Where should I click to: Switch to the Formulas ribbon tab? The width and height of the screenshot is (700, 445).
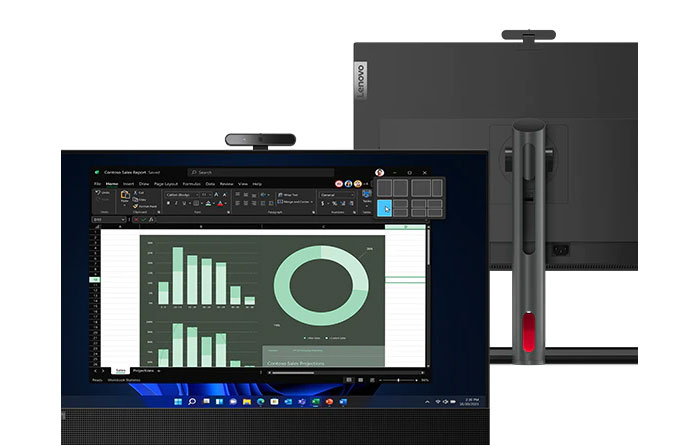point(192,183)
